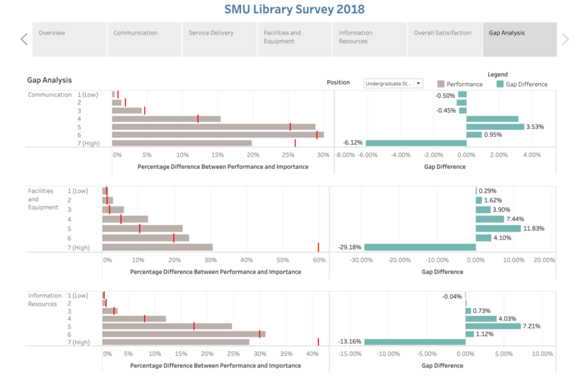Click the 3.53% Communication gap bar
The image size is (588, 380).
[x=495, y=127]
